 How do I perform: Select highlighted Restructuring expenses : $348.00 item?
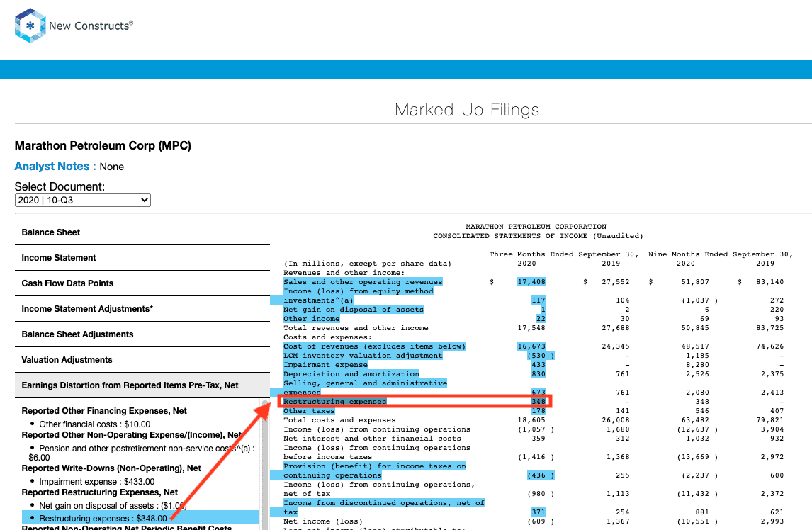click(x=140, y=517)
